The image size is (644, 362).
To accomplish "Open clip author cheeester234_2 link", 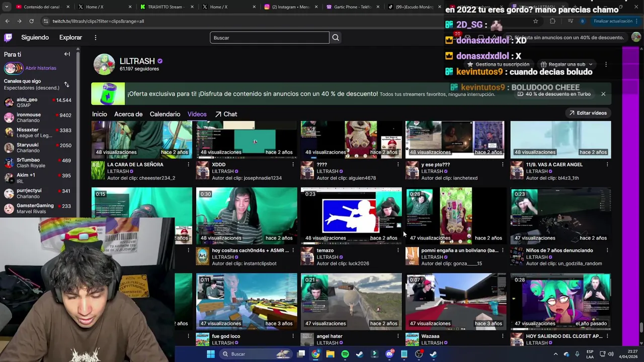I will [x=157, y=178].
